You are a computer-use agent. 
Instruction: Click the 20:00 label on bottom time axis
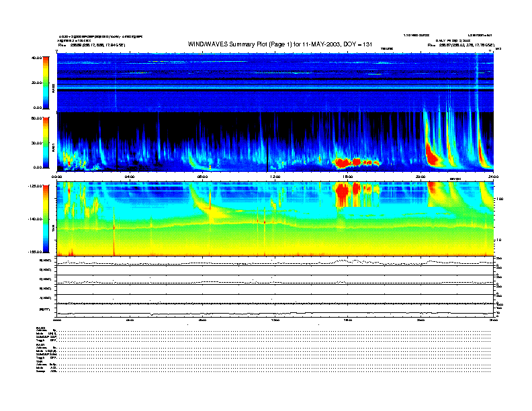coord(420,320)
